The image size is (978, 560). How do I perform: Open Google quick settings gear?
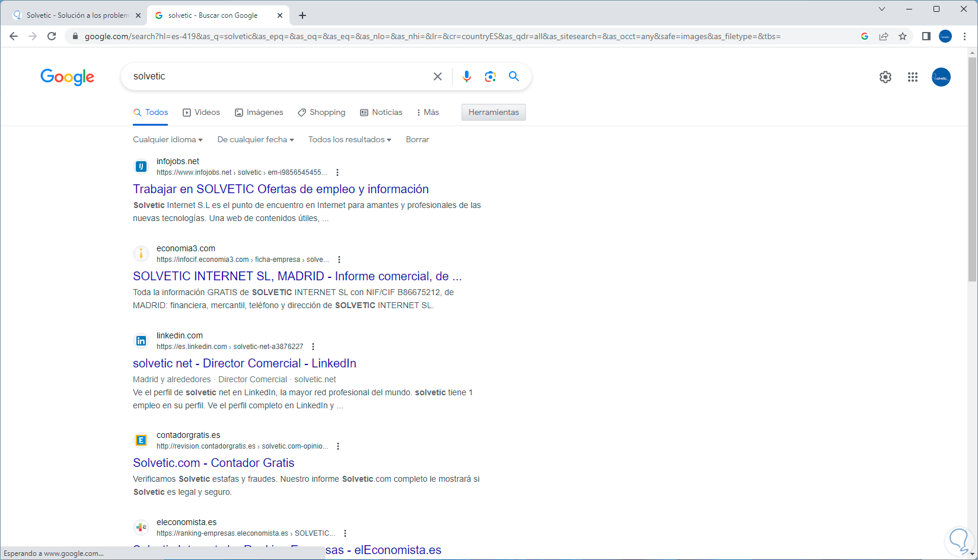[x=885, y=77]
